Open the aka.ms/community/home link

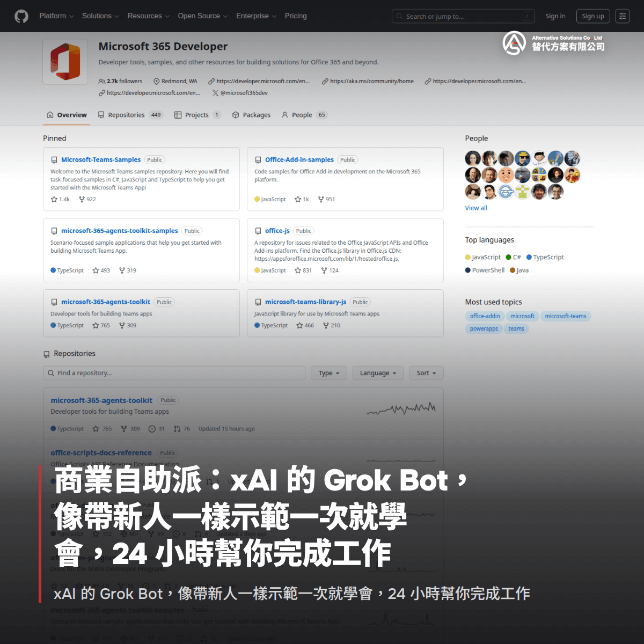368,81
